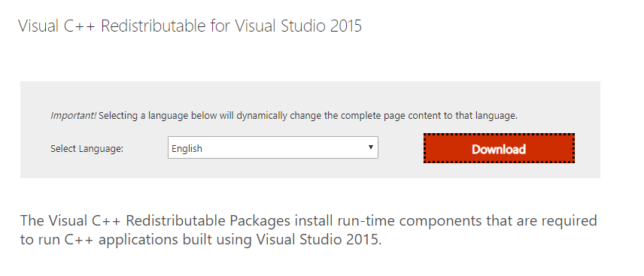Click "Visual Studio 2015." ending the description
The width and height of the screenshot is (644, 276).
click(319, 239)
